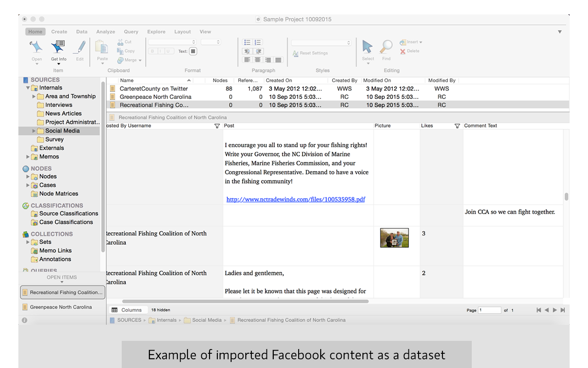Click the Edit pencil icon
Viewport: 588px width, 368px height.
click(80, 48)
